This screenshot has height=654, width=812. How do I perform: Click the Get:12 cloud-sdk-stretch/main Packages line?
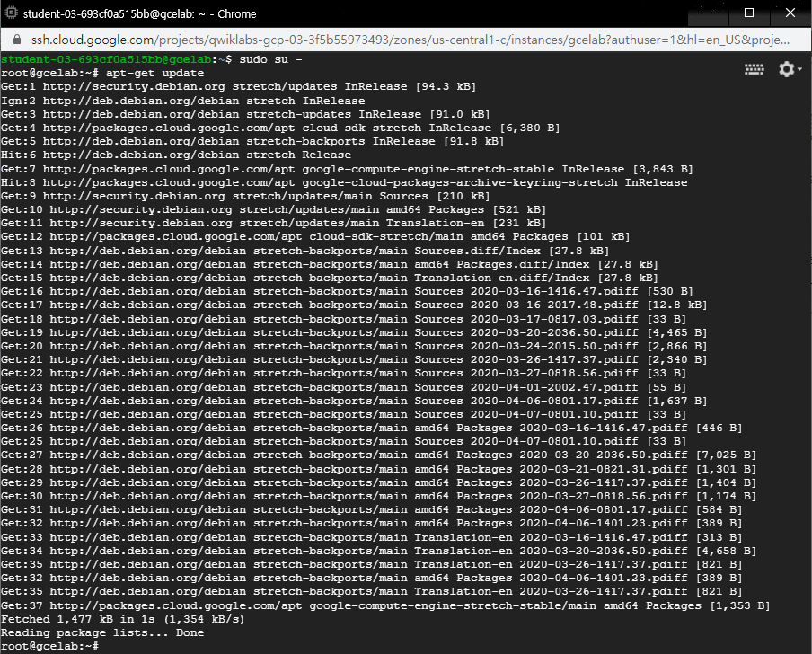click(x=315, y=236)
